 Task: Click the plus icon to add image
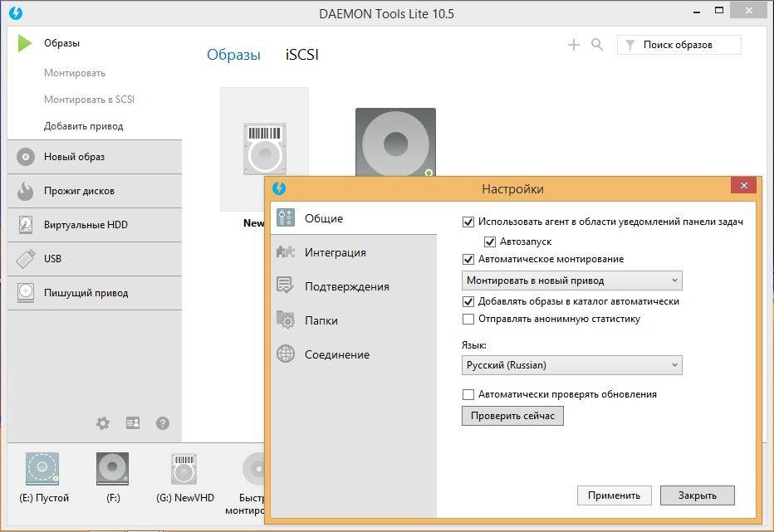click(x=574, y=45)
